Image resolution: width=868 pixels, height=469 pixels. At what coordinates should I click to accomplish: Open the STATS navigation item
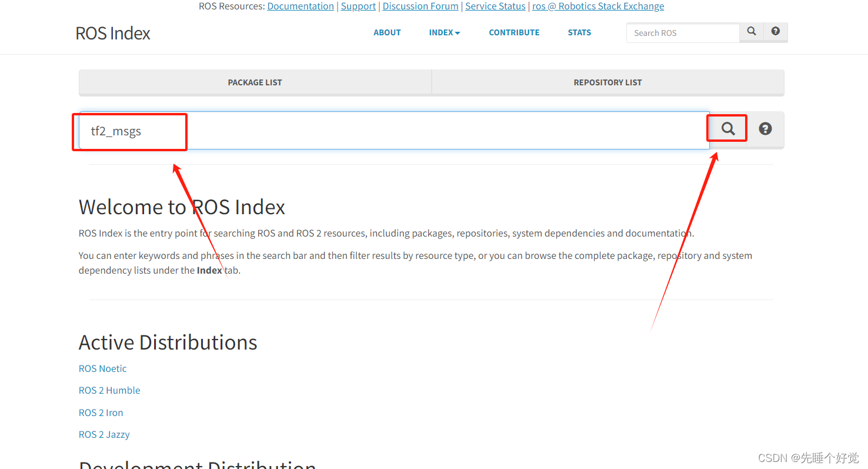[579, 32]
